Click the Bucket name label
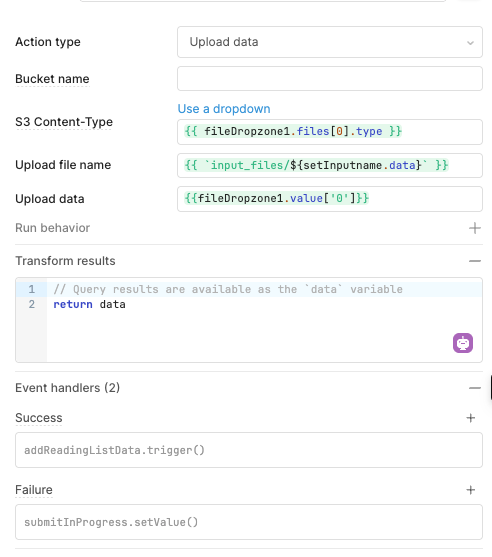 coord(52,79)
